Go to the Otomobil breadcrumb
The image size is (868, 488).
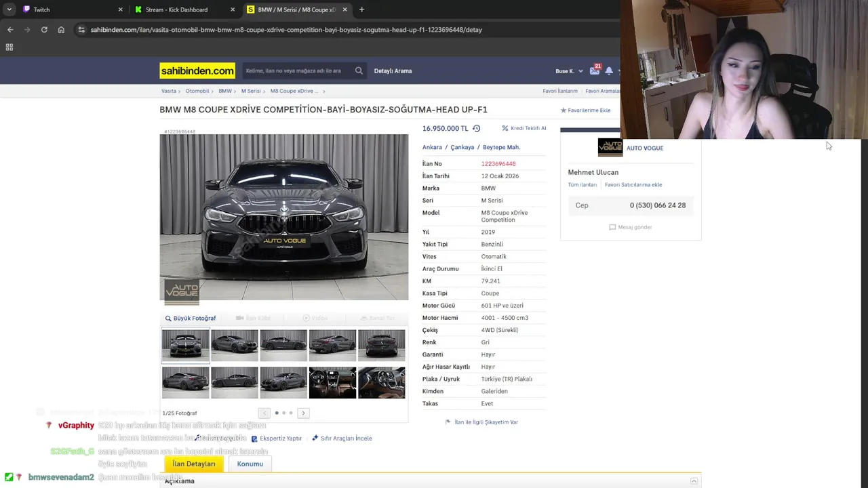(197, 91)
